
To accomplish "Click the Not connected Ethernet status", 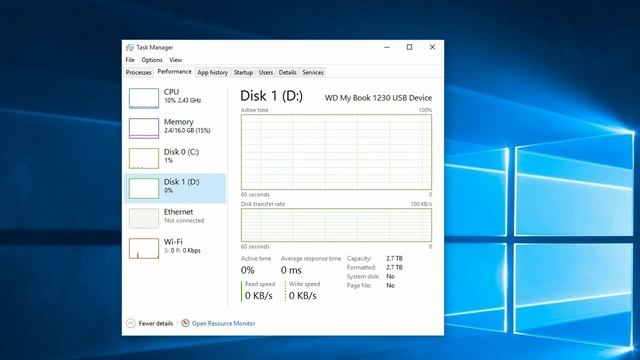I will click(x=184, y=220).
